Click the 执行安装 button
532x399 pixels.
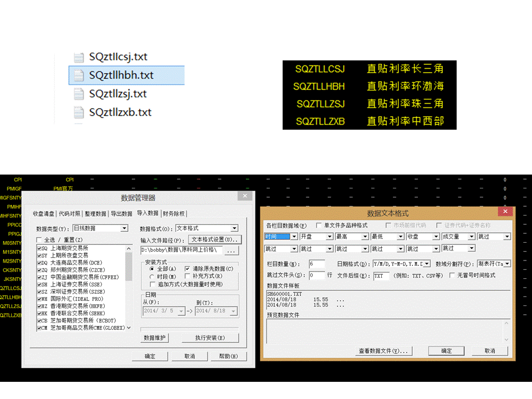210,338
